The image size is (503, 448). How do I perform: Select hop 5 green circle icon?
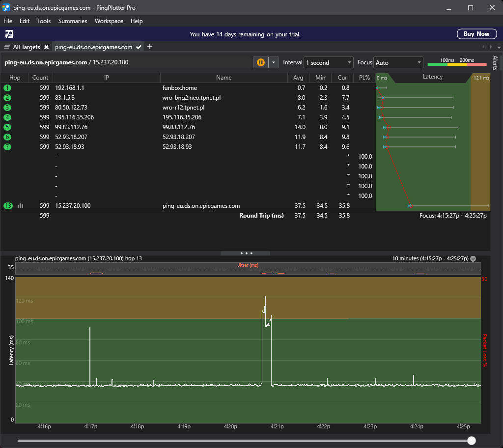click(x=7, y=127)
